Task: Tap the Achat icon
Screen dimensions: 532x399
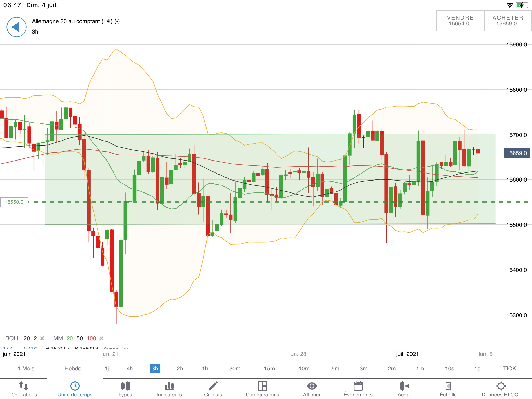Action: pos(404,386)
